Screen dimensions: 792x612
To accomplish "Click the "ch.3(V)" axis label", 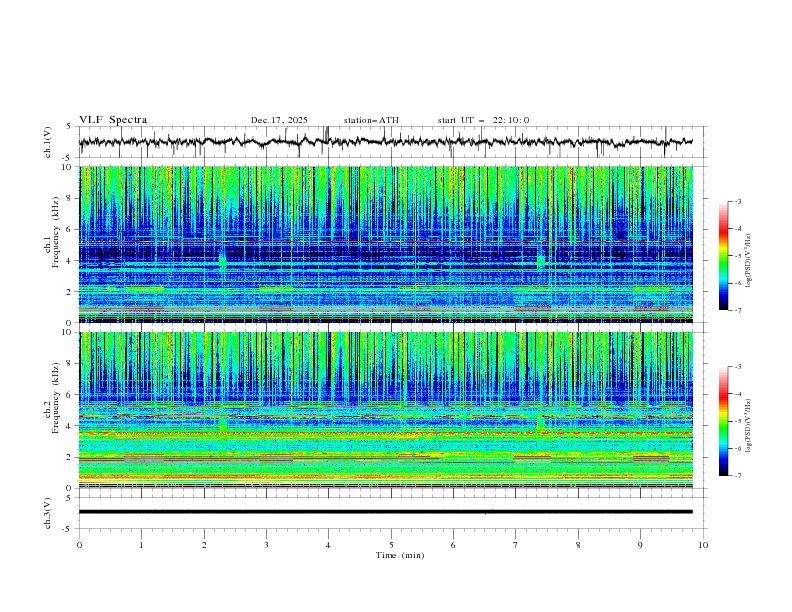I will [x=48, y=513].
